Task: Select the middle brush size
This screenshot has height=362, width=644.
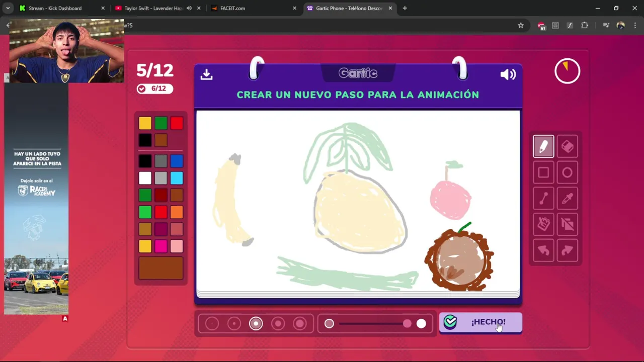Action: 256,324
